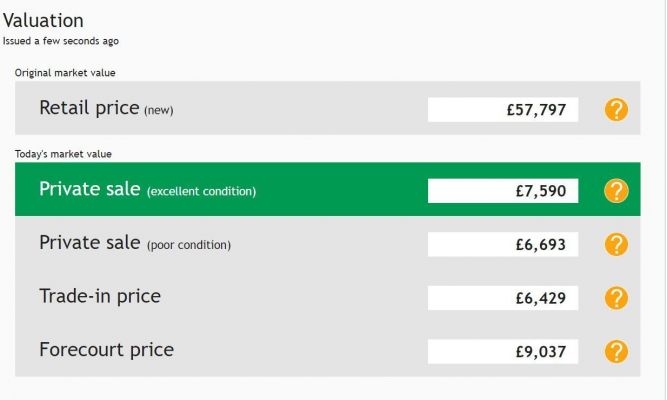Open the Forecourt price help icon
Viewport: 667px width, 400px height.
pyautogui.click(x=616, y=351)
